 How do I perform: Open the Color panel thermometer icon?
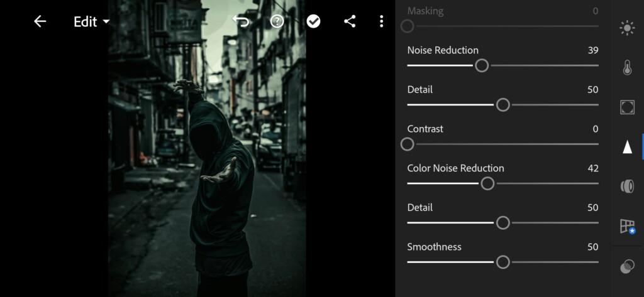click(627, 68)
